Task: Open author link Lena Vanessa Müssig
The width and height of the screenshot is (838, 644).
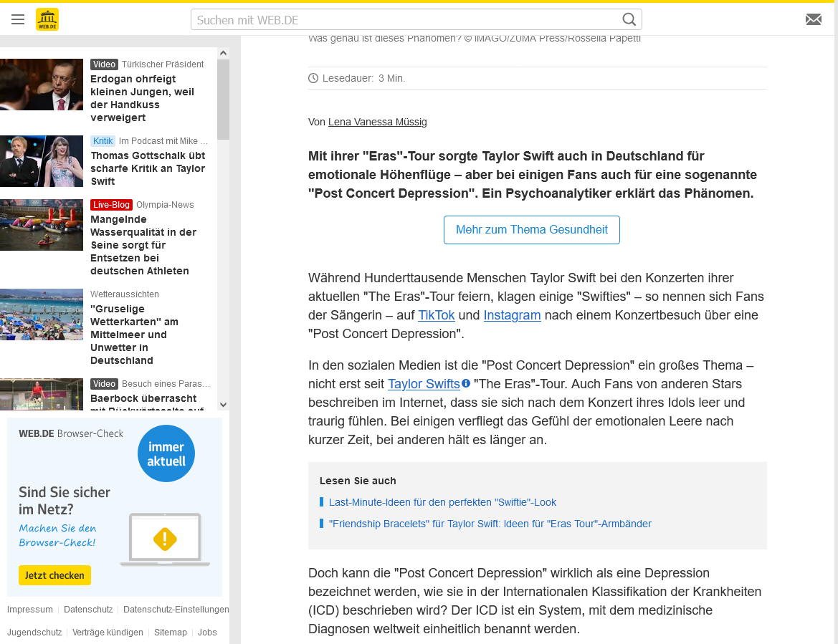Action: 377,122
